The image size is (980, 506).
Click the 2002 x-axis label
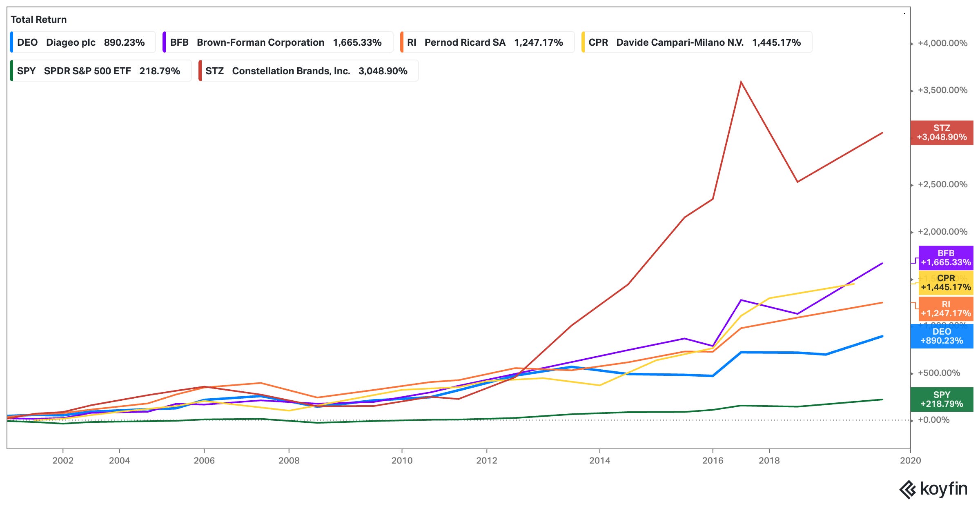pyautogui.click(x=63, y=461)
